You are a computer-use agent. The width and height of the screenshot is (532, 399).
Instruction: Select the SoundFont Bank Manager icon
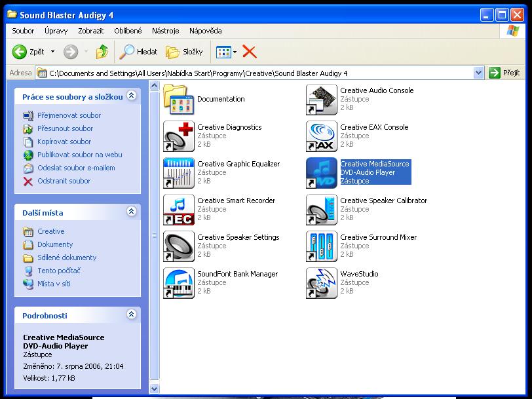click(179, 283)
